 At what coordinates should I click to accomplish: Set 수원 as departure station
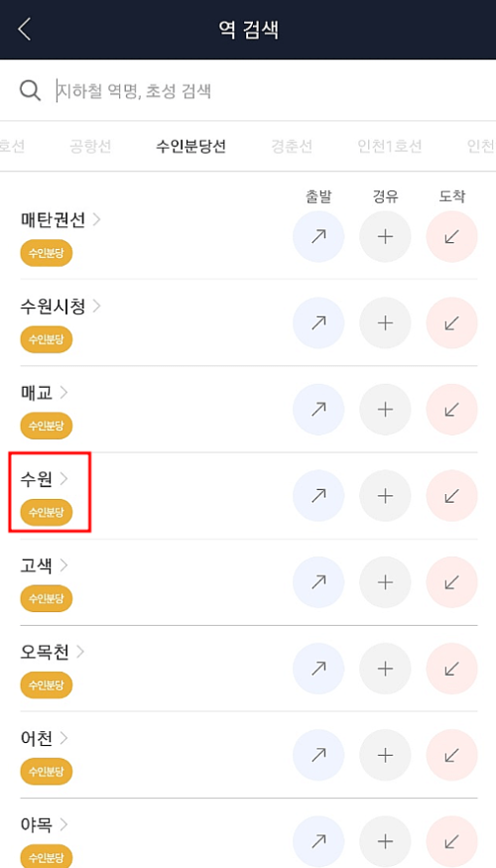coord(318,496)
